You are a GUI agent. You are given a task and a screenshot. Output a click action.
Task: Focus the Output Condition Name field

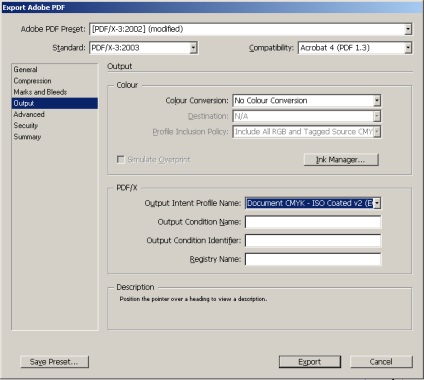(313, 222)
